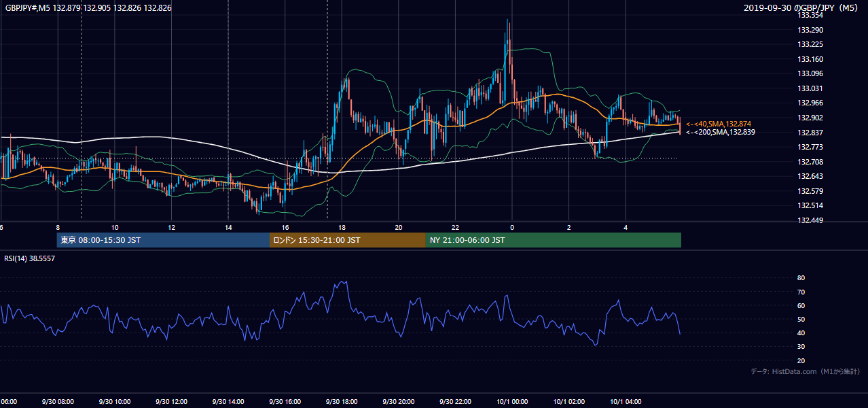
Task: Click the 'RSI(14) 38.5557' indicator label
Action: tap(30, 258)
